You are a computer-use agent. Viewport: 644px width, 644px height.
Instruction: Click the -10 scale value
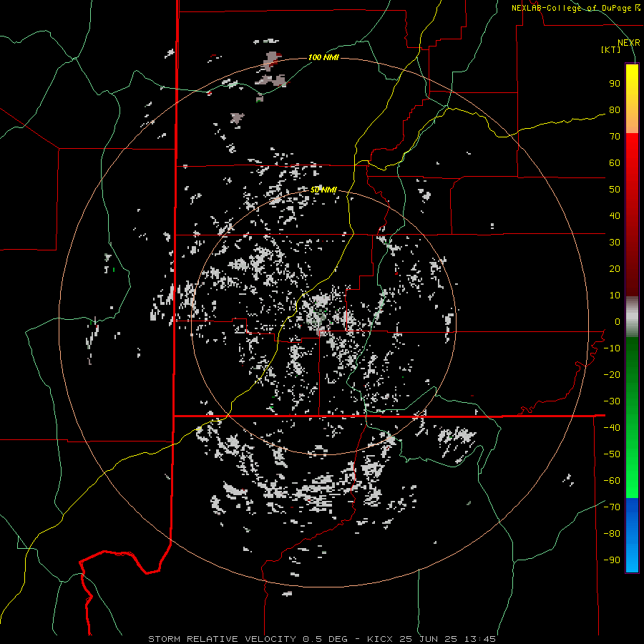612,348
